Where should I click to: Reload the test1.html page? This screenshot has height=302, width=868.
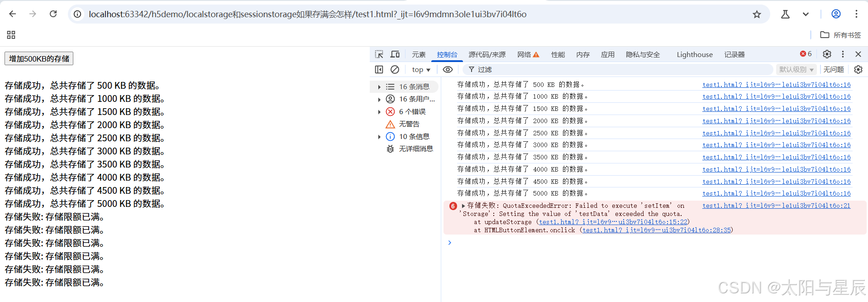pyautogui.click(x=53, y=14)
